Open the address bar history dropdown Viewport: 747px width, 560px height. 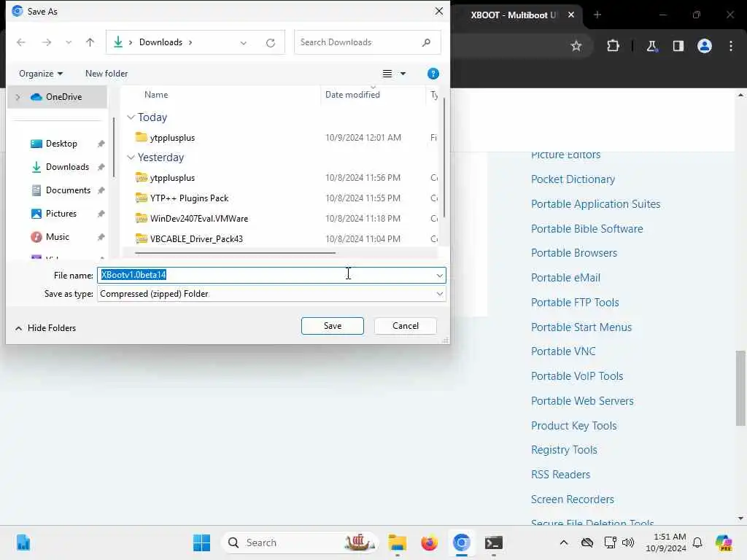(244, 43)
